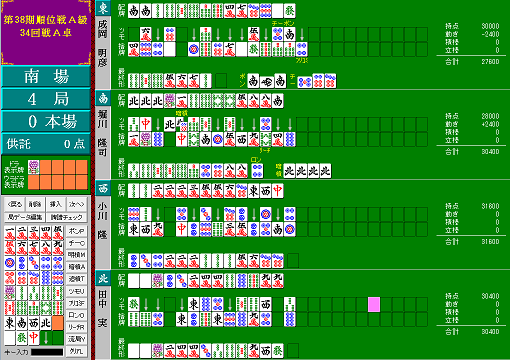
Task: Pick the green 發 dragon tile from the palette
Action: pyautogui.click(x=22, y=338)
